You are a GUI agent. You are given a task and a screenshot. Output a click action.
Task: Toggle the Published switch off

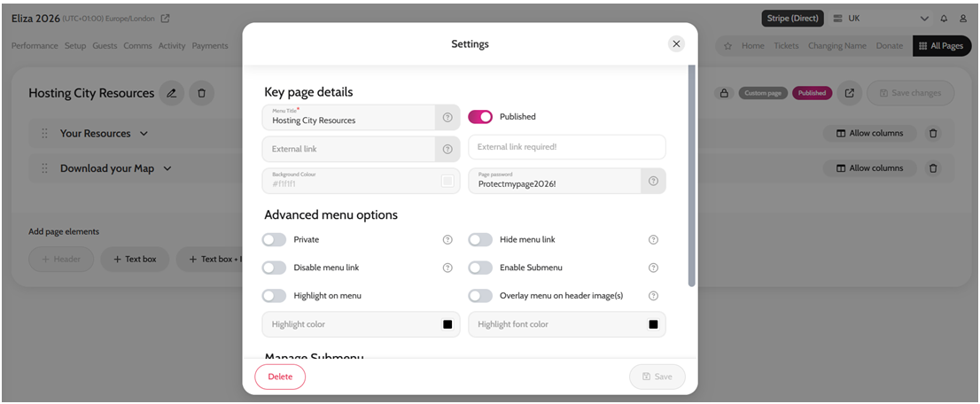coord(480,117)
